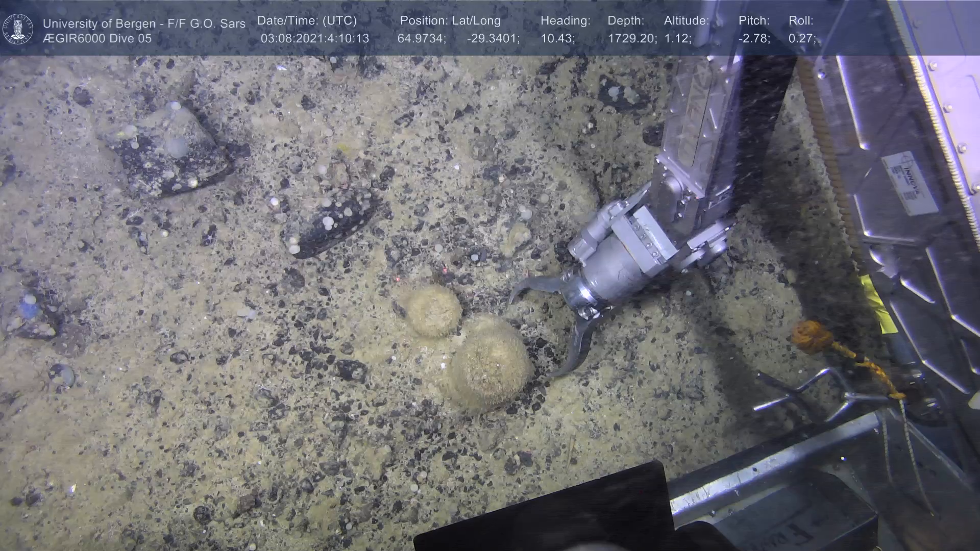The width and height of the screenshot is (980, 551).
Task: Click the University of Bergen crest logo
Action: (18, 29)
